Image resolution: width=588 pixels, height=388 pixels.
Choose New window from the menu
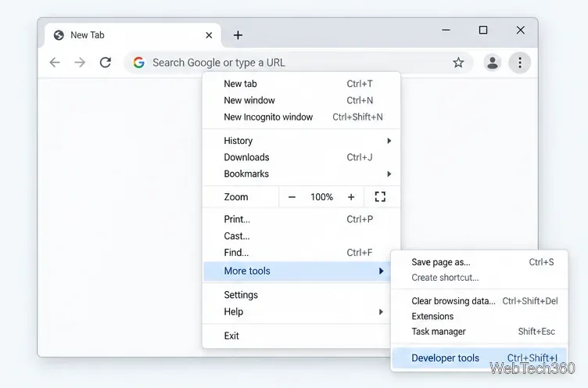tap(302, 100)
